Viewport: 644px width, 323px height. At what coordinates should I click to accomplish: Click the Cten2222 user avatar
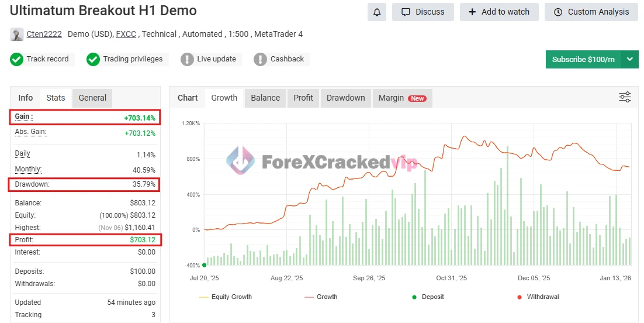(17, 35)
